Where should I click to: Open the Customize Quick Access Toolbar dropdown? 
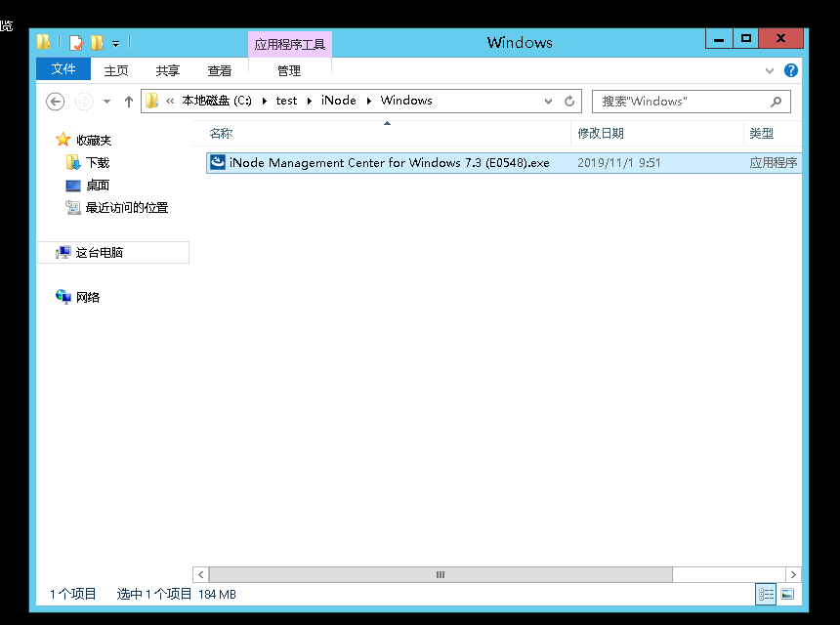(x=115, y=43)
